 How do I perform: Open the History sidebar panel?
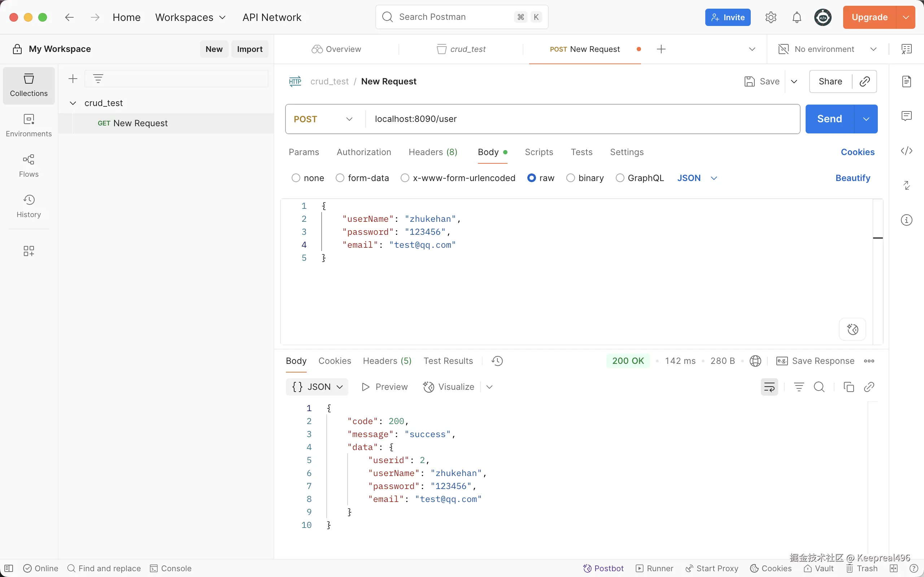29,206
